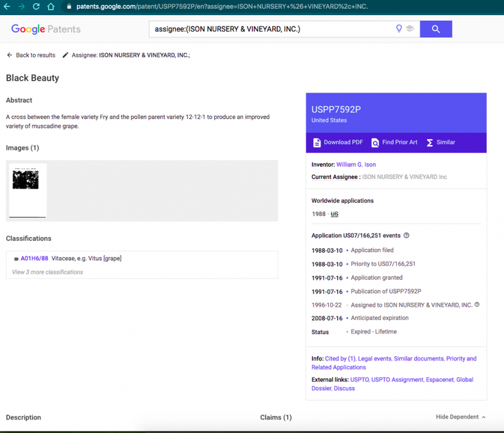Open the Cited by (1) link

pyautogui.click(x=340, y=359)
